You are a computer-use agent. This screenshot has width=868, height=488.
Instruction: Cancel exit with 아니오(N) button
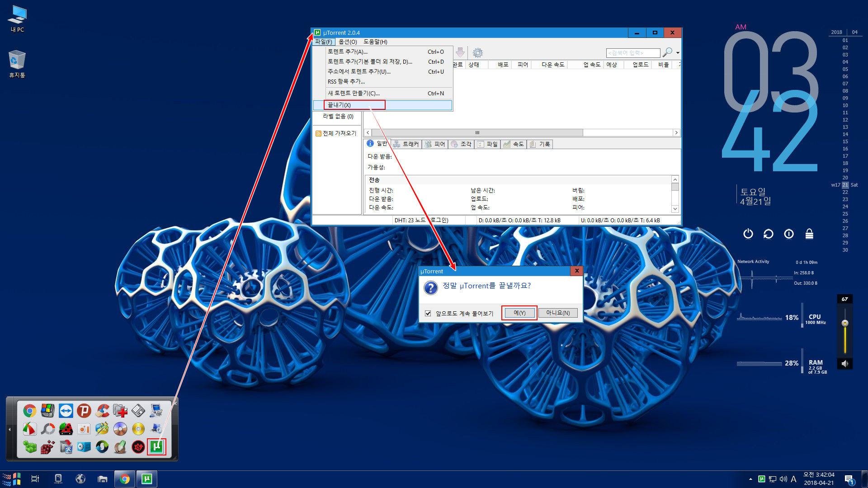pyautogui.click(x=558, y=313)
